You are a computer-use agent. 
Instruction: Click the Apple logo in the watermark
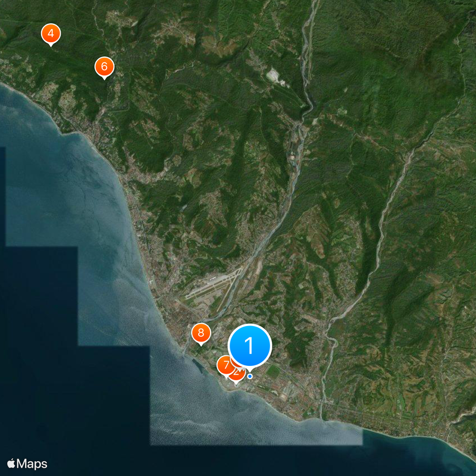(11, 464)
